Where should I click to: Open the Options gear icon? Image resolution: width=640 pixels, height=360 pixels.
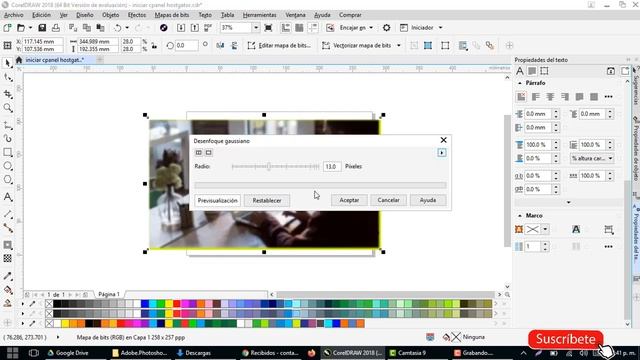point(386,28)
